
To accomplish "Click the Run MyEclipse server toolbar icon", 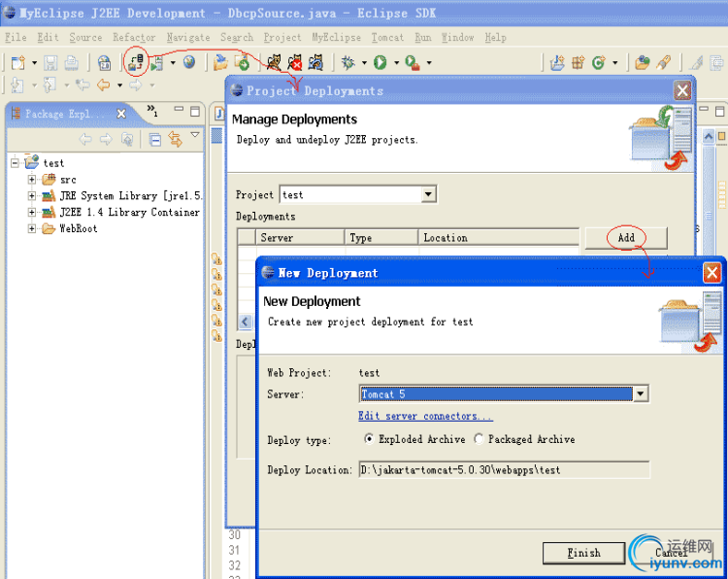I will pyautogui.click(x=157, y=63).
